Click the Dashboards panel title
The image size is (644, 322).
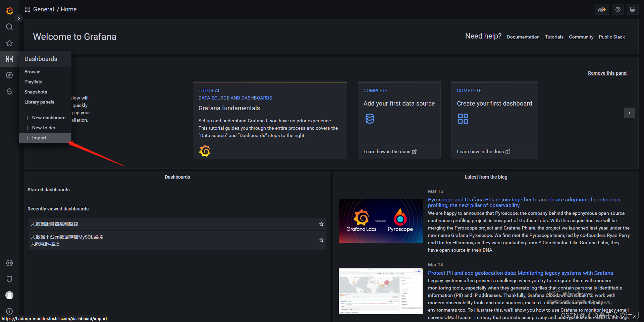point(177,177)
